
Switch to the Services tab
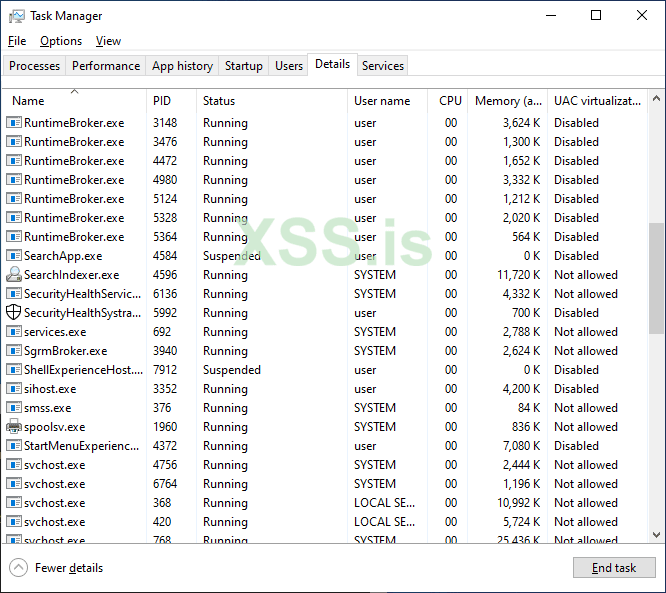click(x=383, y=66)
